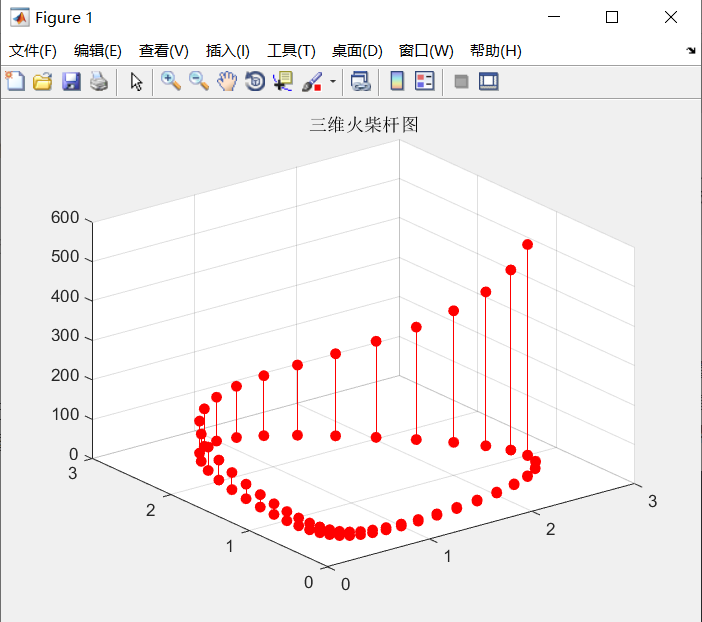Select the Edit Plot arrow tool

136,82
